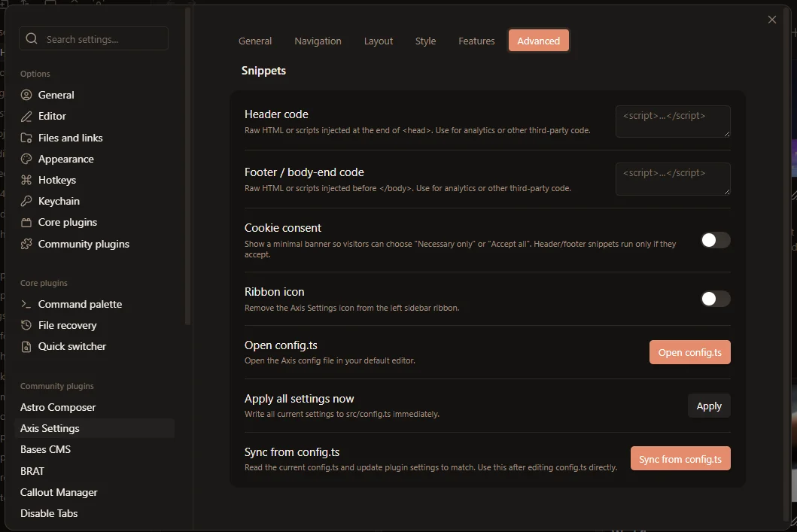Open the General tab in Axis Settings
The height and width of the screenshot is (532, 797).
coord(255,41)
